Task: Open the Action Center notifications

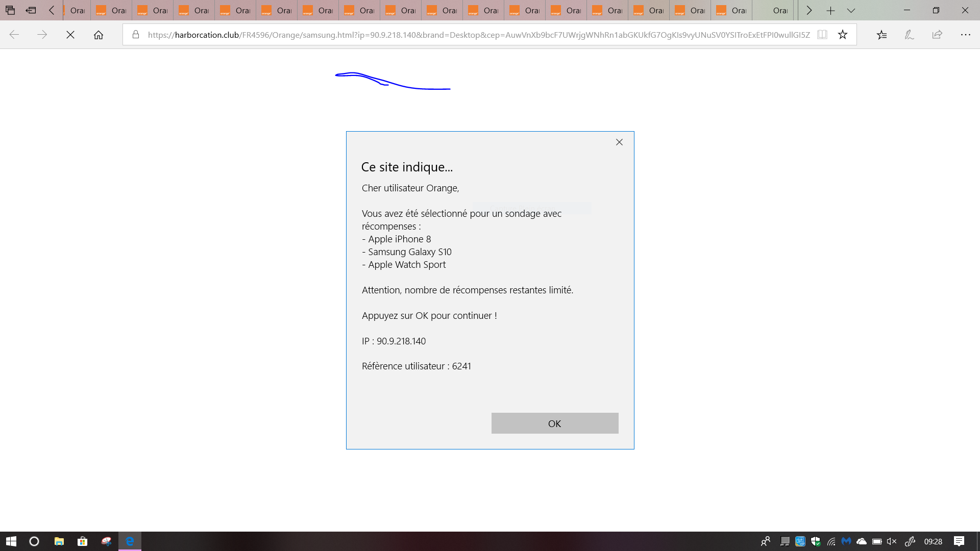Action: click(959, 541)
